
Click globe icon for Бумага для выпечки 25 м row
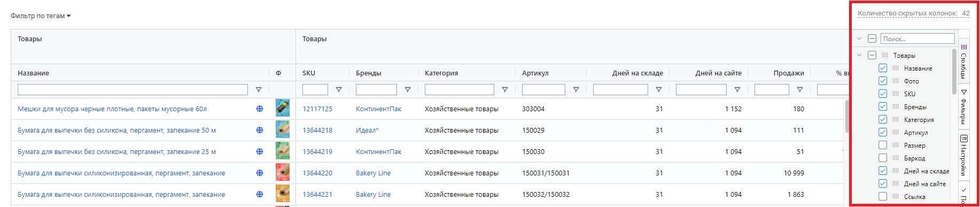coord(260,151)
